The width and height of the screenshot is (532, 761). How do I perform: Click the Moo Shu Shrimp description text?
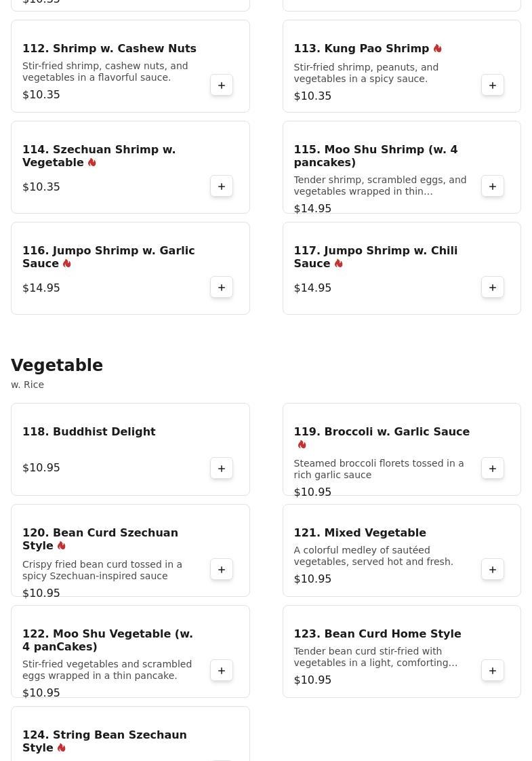coord(380,186)
